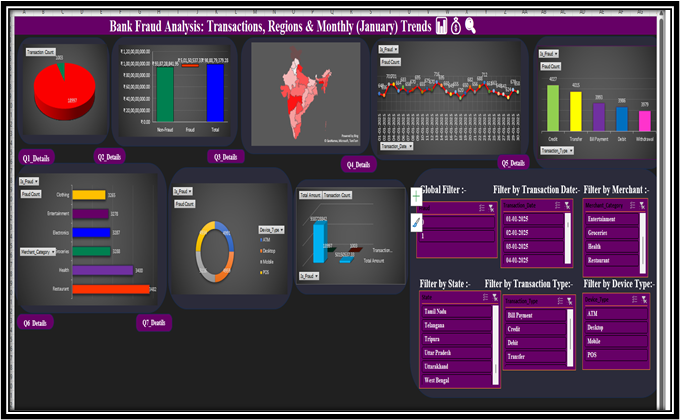Image resolution: width=680 pixels, height=420 pixels.
Task: Open the paintbrush Chart Styles icon
Action: click(x=416, y=223)
